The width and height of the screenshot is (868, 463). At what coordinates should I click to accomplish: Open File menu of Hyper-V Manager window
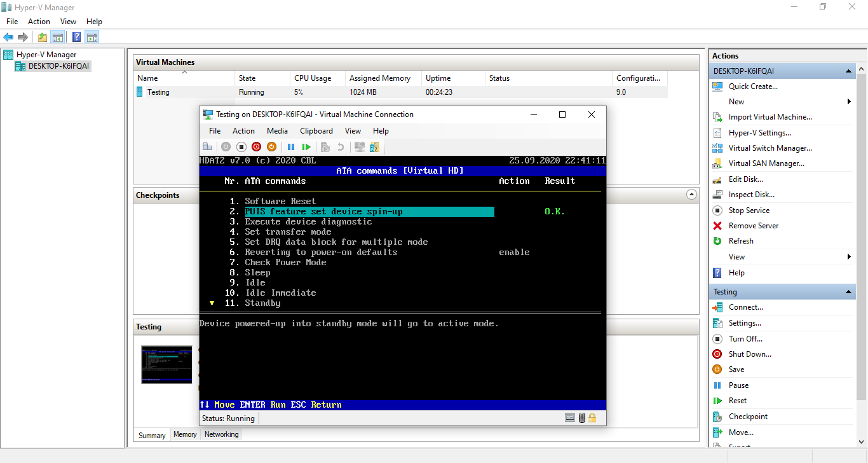coord(12,22)
